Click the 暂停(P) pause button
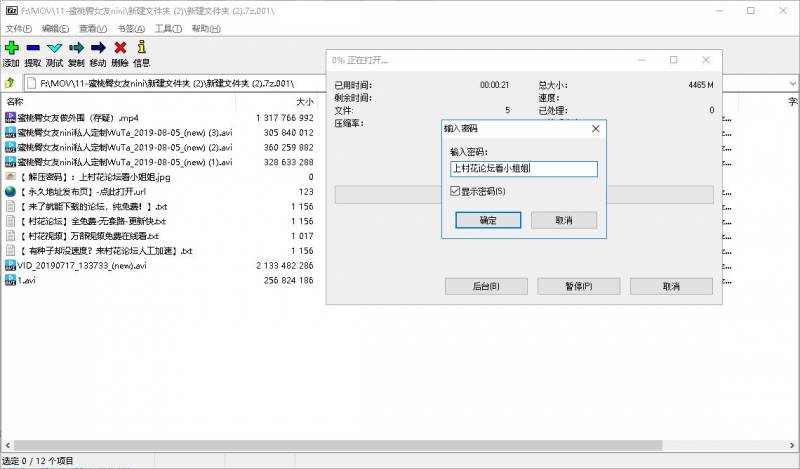The width and height of the screenshot is (800, 469). [x=578, y=286]
